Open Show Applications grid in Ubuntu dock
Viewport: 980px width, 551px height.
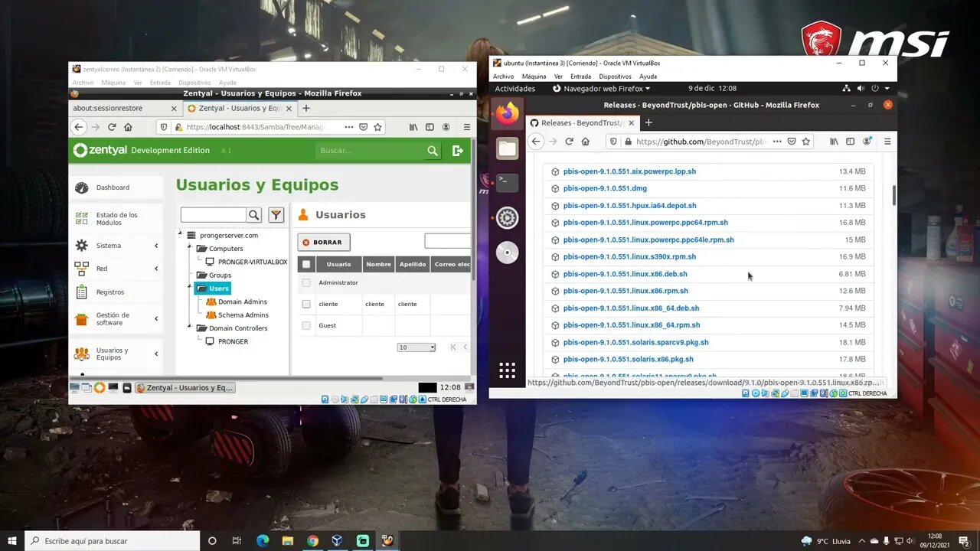pyautogui.click(x=507, y=370)
